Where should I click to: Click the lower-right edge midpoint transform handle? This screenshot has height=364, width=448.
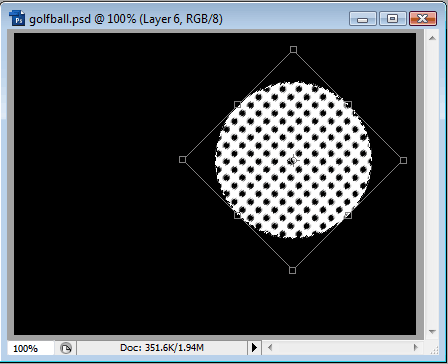coord(348,215)
